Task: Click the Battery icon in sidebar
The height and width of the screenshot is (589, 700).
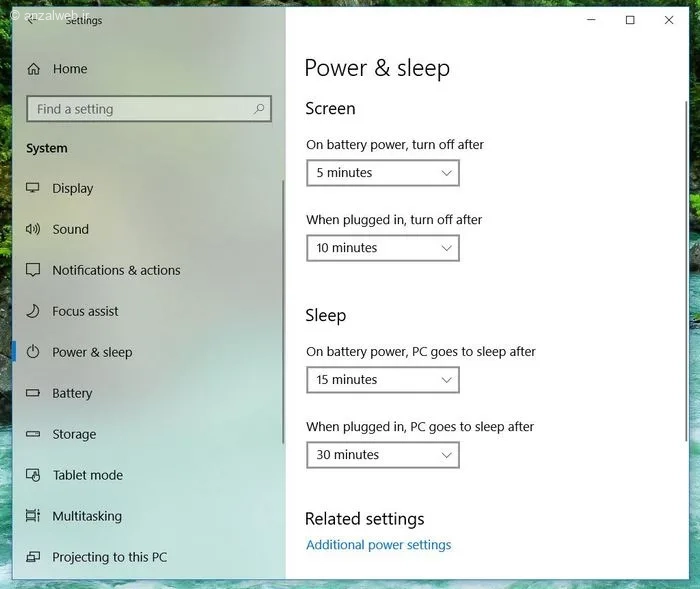Action: point(33,393)
